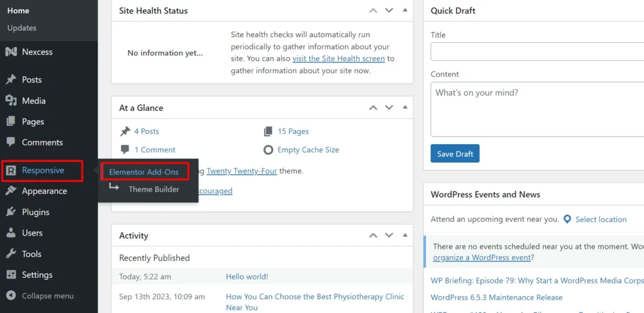Image resolution: width=644 pixels, height=313 pixels.
Task: Open the Tools menu label
Action: click(31, 254)
